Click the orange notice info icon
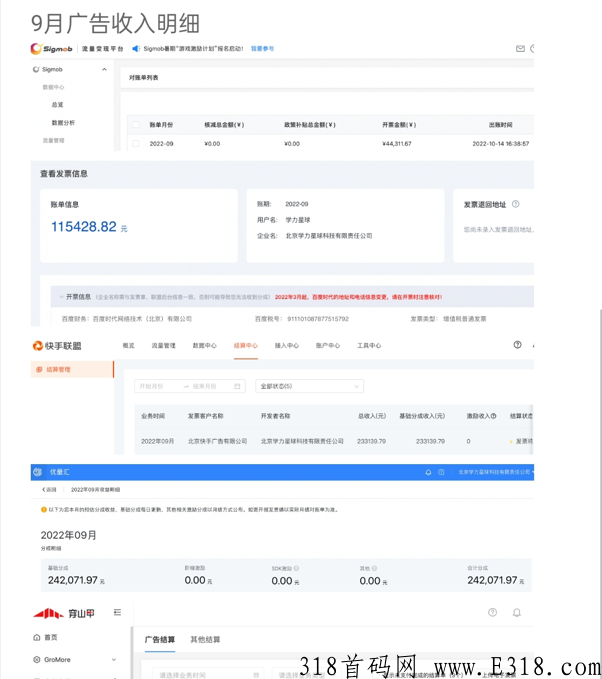602x679 pixels. click(x=44, y=510)
